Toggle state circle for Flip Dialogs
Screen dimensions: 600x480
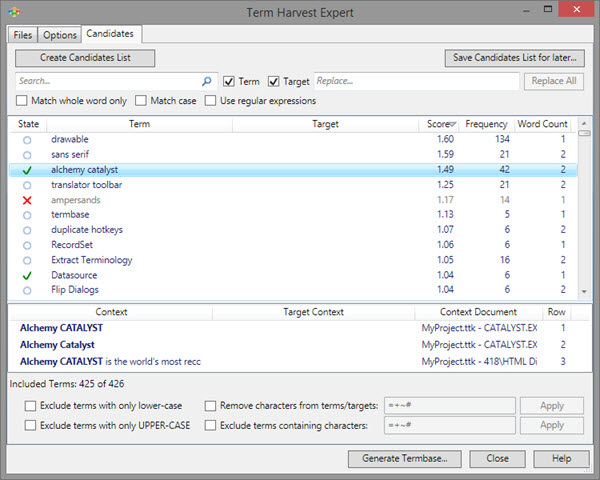[27, 291]
